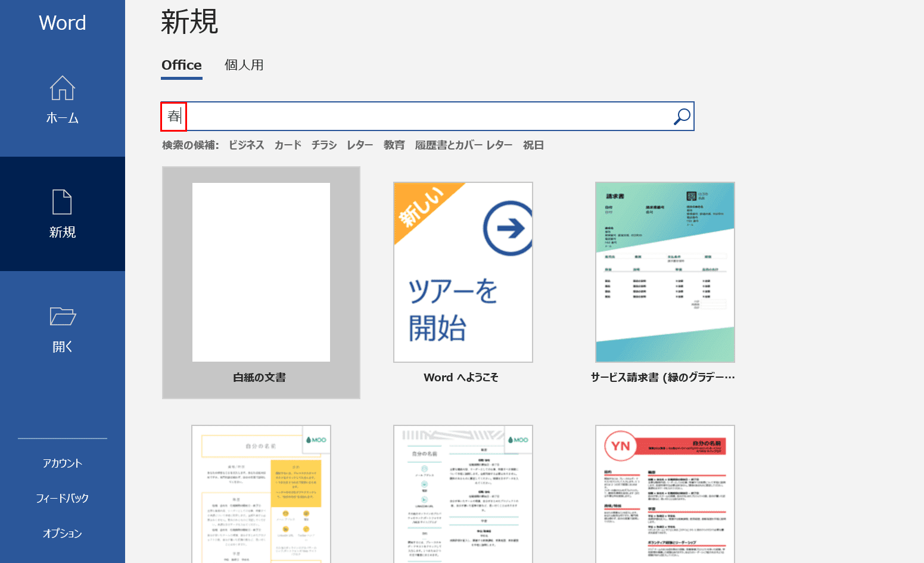This screenshot has width=924, height=563.
Task: Click the Home house icon in sidebar
Action: [x=63, y=88]
